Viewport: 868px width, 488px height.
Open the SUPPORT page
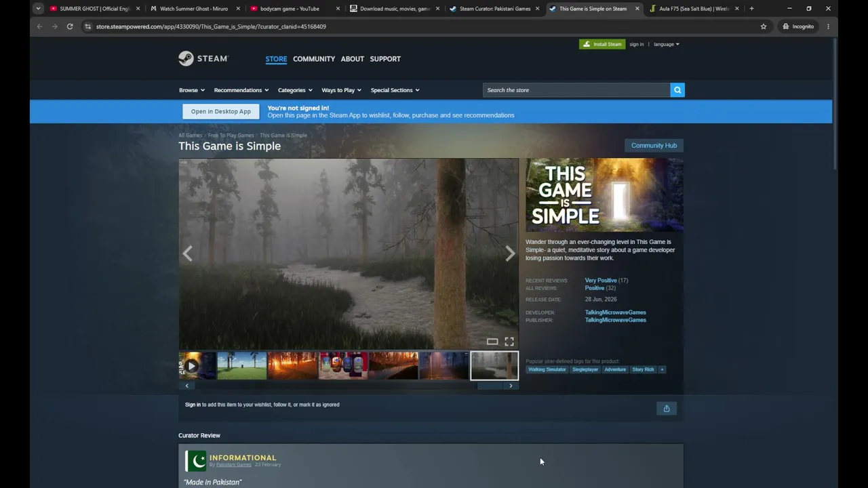tap(385, 59)
